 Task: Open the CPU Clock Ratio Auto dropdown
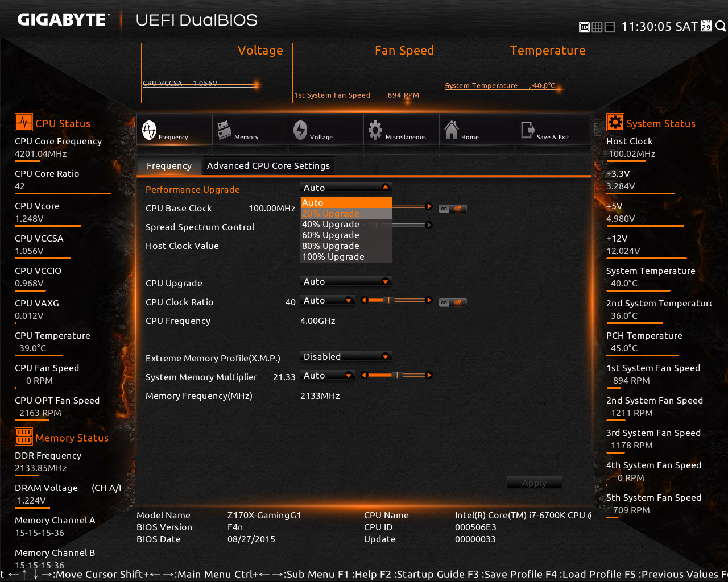(x=328, y=300)
